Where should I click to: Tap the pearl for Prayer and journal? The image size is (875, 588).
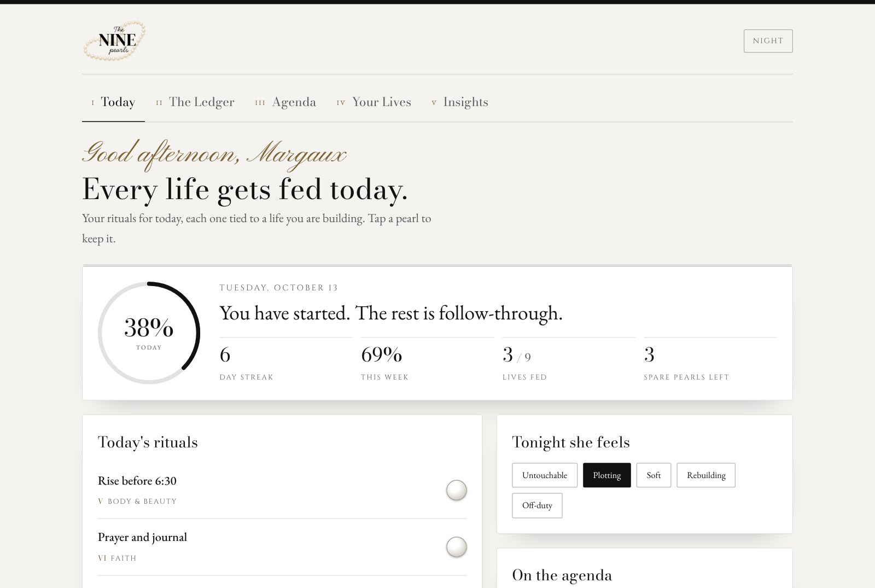click(457, 547)
